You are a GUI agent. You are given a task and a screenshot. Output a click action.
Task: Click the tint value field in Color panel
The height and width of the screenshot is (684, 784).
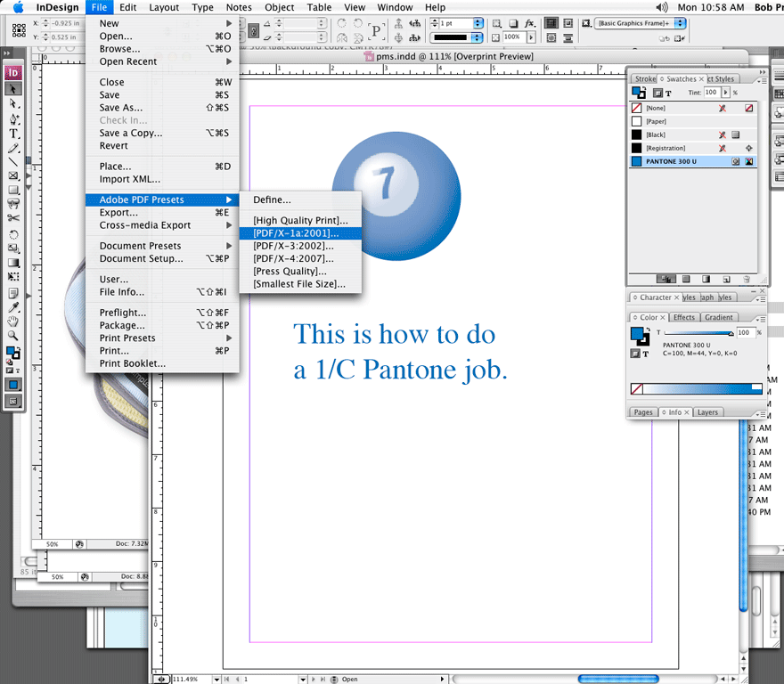[x=744, y=332]
